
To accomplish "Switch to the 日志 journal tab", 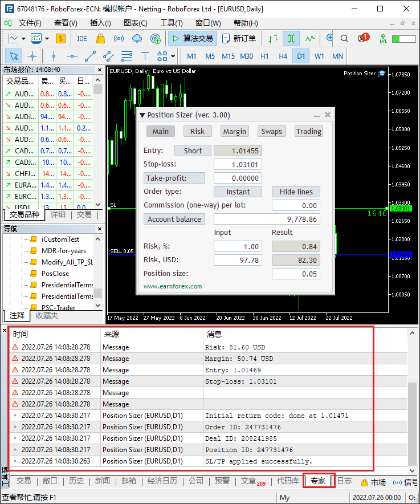I will (x=344, y=481).
